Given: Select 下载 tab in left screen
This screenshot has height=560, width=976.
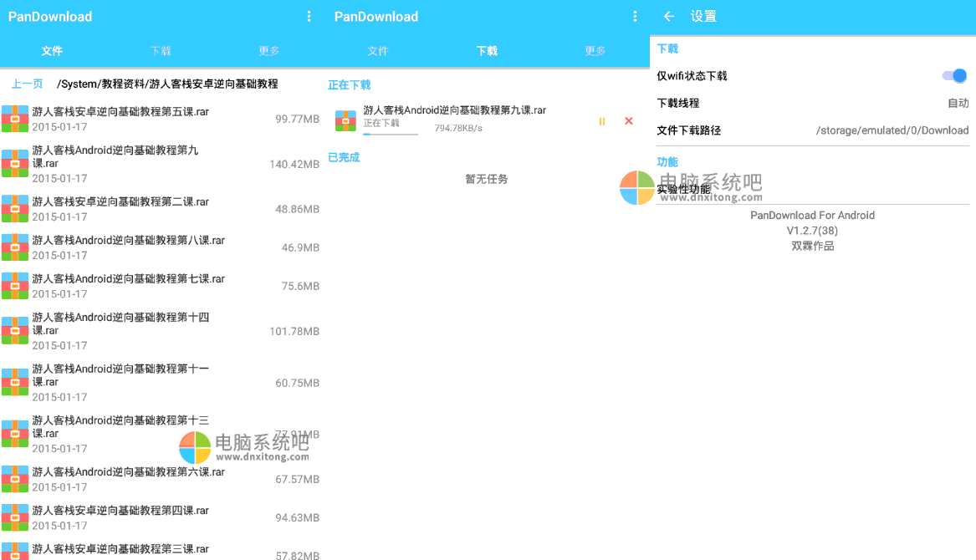Looking at the screenshot, I should 161,51.
